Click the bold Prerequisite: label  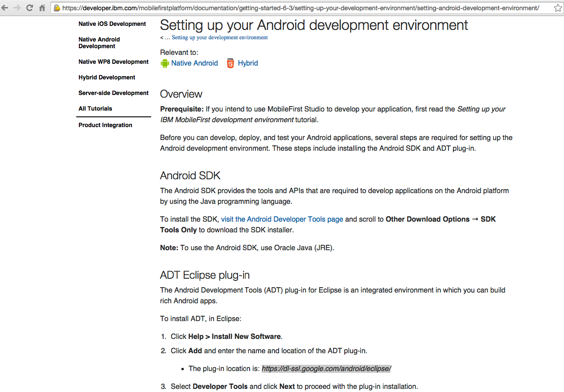tap(182, 109)
